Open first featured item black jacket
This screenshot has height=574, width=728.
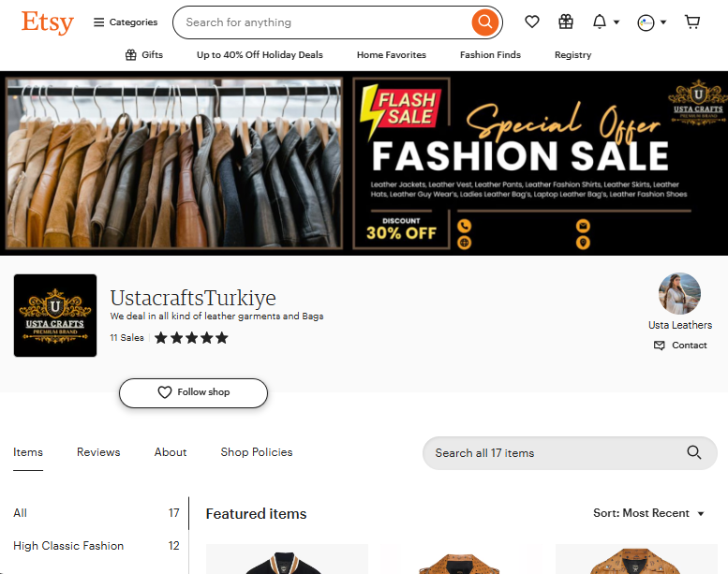click(x=287, y=559)
